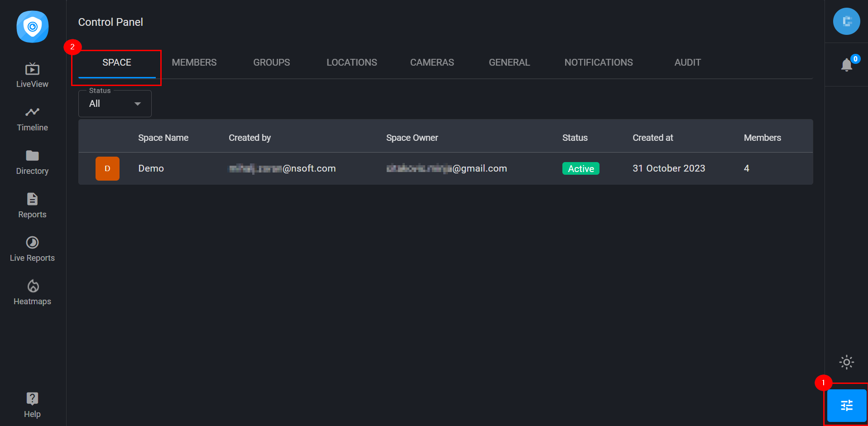Screen dimensions: 868x426
Task: Open Live Reports in sidebar
Action: click(32, 249)
